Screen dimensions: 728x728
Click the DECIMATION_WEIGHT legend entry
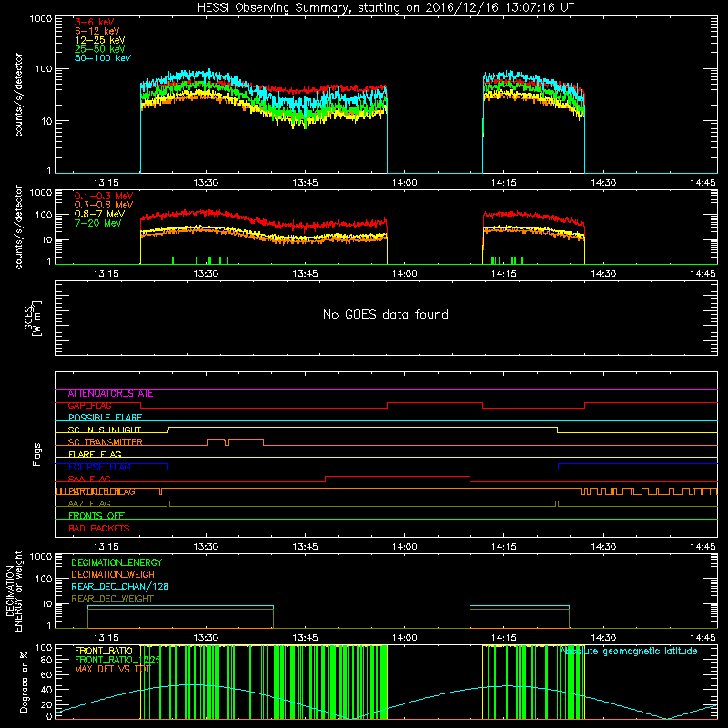(x=116, y=575)
